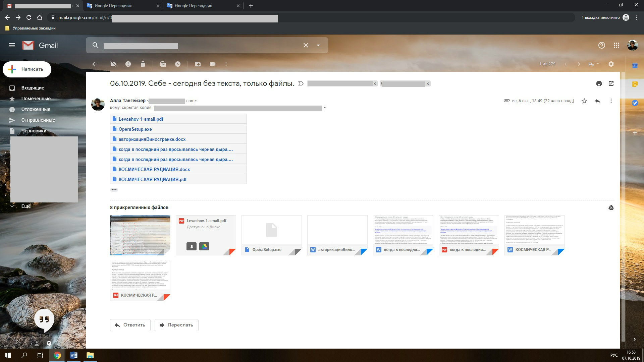644x362 pixels.
Task: Toggle the importance marker beside the subject
Action: point(301,83)
